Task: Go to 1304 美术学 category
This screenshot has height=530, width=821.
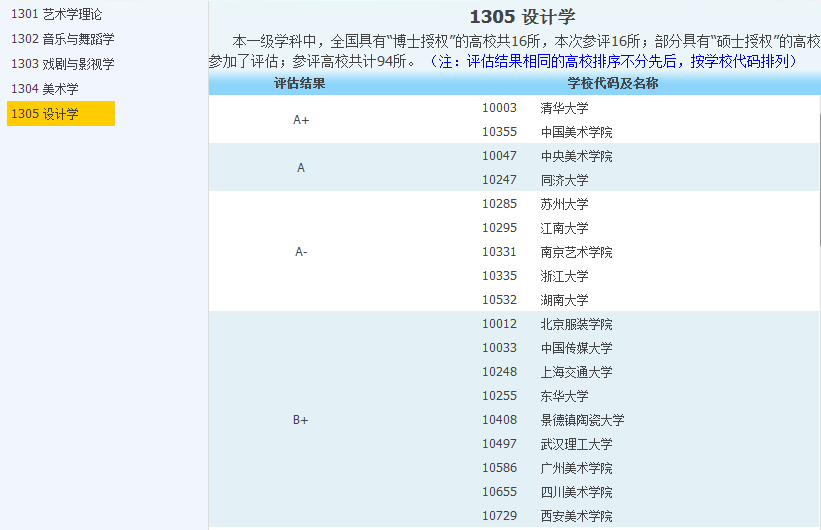Action: click(45, 89)
